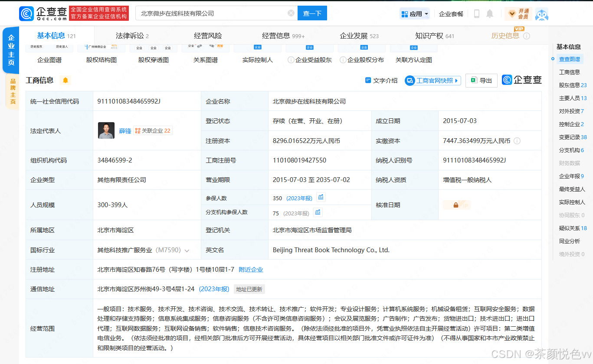Click the locked 核准日期 VIP icon
Screen dimensions: 593x364
[457, 205]
